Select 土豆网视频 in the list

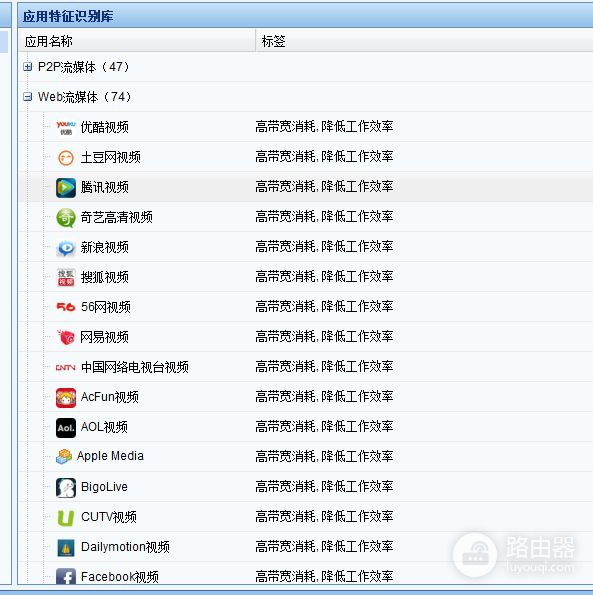(110, 157)
